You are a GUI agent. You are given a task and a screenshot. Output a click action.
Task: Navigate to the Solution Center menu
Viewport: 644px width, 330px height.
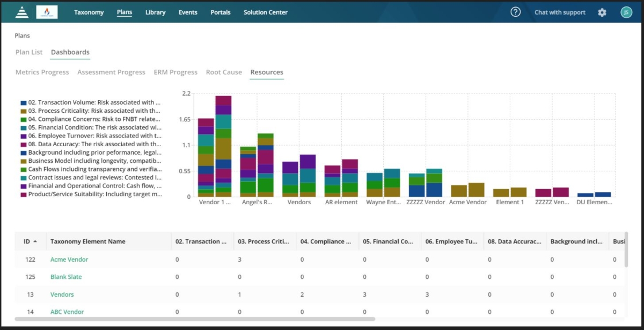click(x=265, y=12)
